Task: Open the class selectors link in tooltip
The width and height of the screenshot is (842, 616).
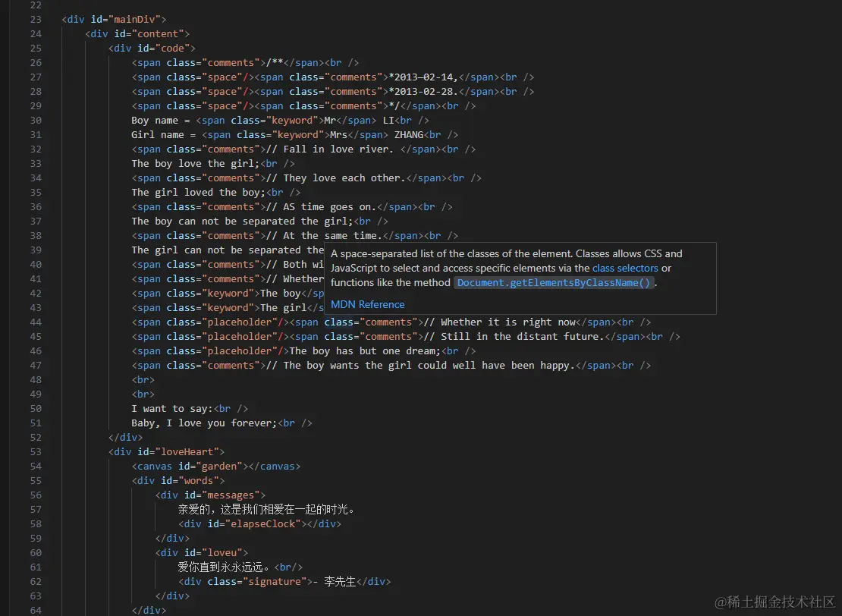Action: (x=625, y=268)
